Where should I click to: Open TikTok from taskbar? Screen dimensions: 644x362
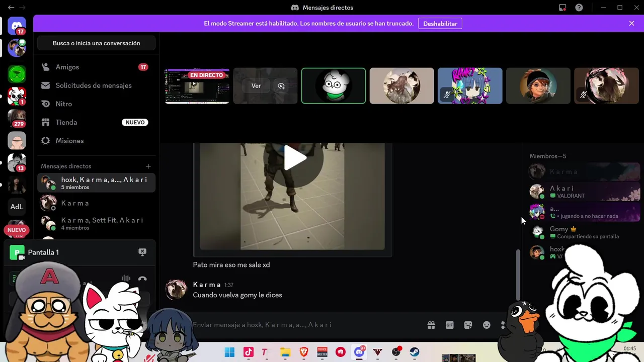pyautogui.click(x=249, y=352)
